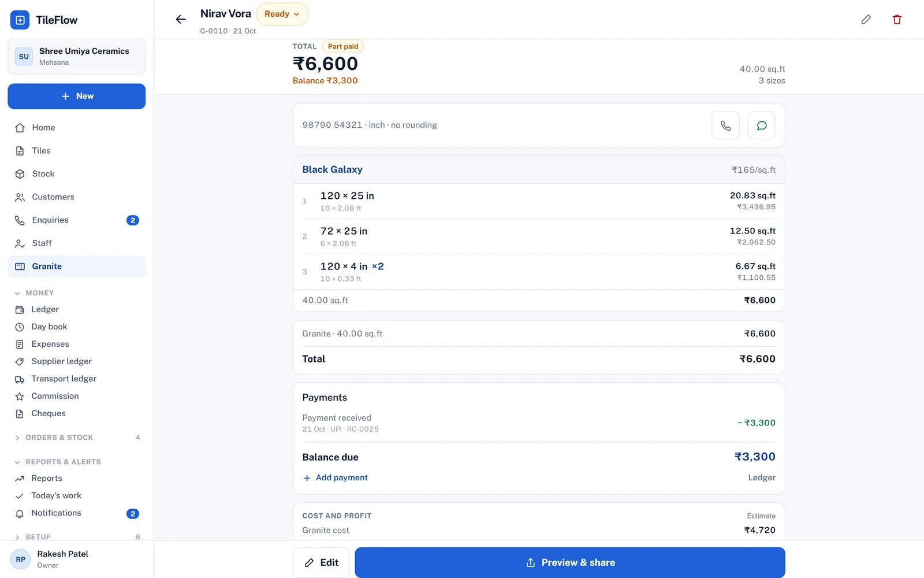Open Reports page
The height and width of the screenshot is (578, 924).
(76, 479)
